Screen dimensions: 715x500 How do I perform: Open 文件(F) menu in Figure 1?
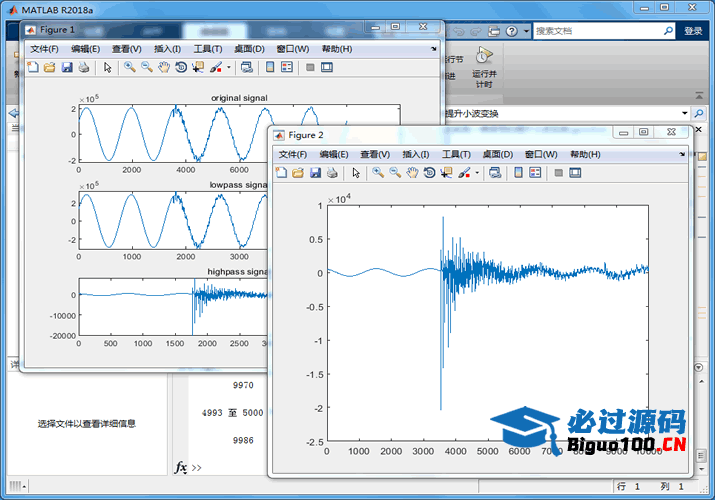tap(44, 49)
